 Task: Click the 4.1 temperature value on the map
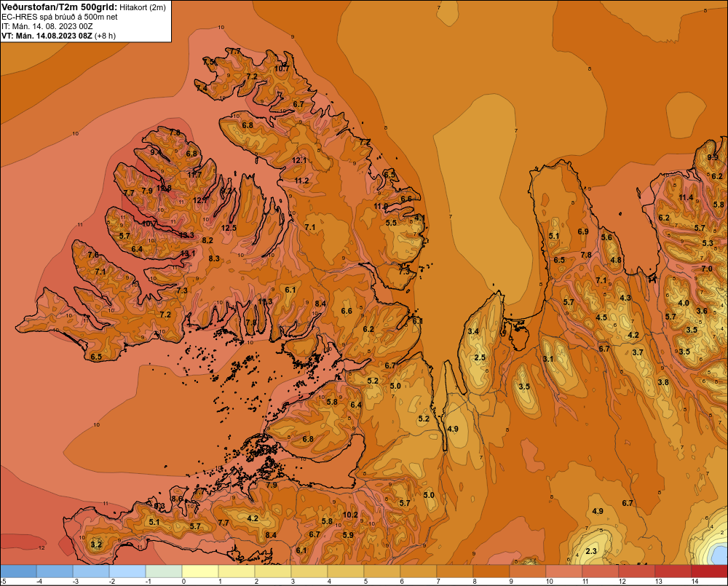tap(419, 218)
